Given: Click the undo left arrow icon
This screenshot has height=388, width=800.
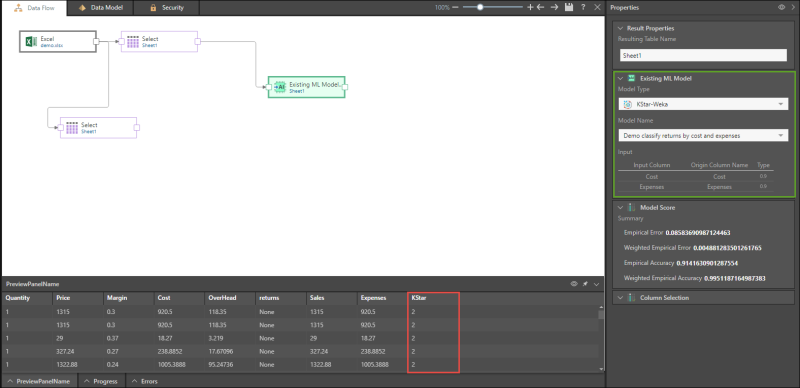Looking at the screenshot, I should point(541,8).
